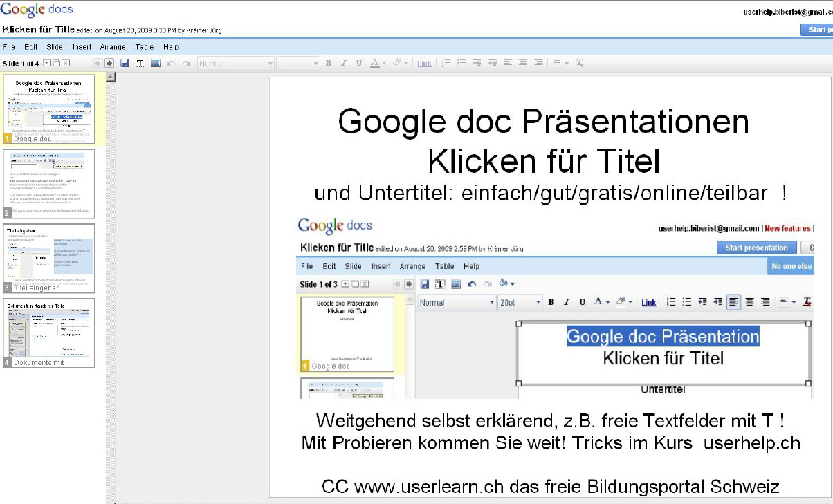Select slide 4 thumbnail Dokumente mit

tap(49, 333)
